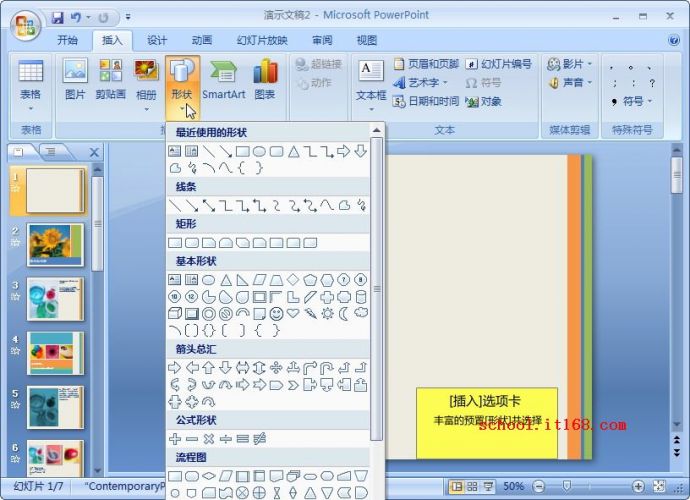This screenshot has height=500, width=690.
Task: Fit slide to current window
Action: click(x=659, y=486)
